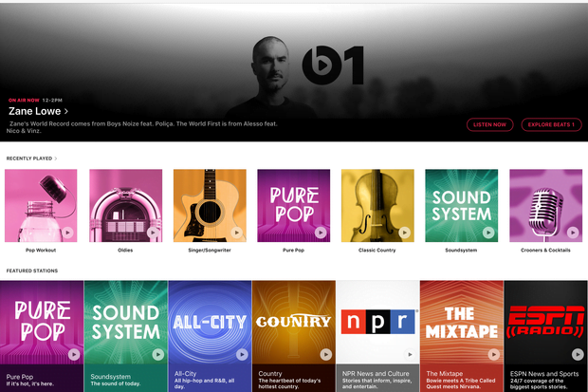The image size is (588, 392).
Task: Click the Oldies label
Action: click(x=125, y=250)
